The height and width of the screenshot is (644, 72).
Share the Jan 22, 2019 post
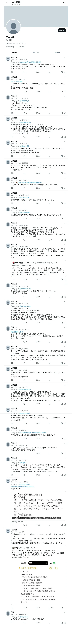(65, 188)
